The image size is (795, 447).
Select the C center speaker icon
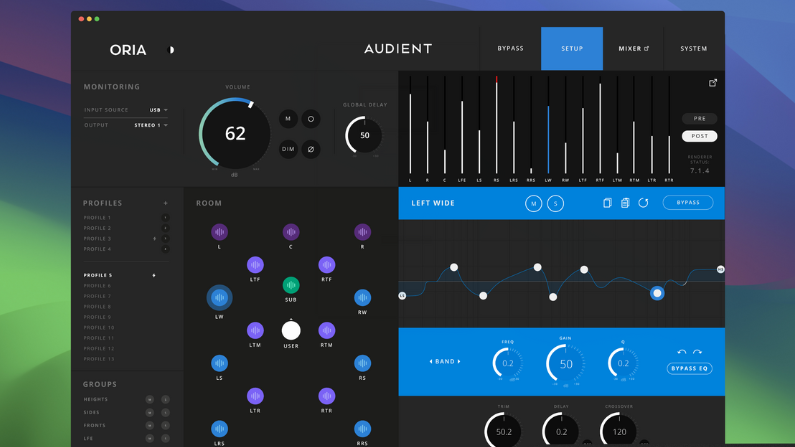pyautogui.click(x=291, y=232)
